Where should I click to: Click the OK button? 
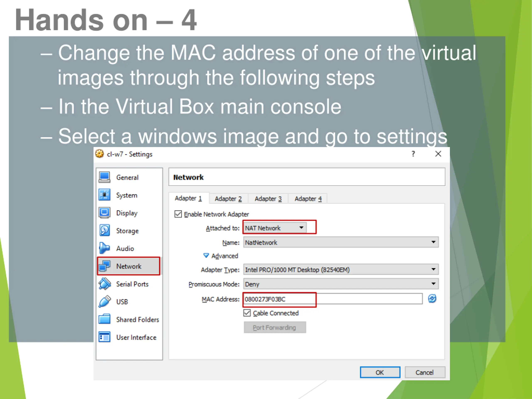(x=380, y=372)
